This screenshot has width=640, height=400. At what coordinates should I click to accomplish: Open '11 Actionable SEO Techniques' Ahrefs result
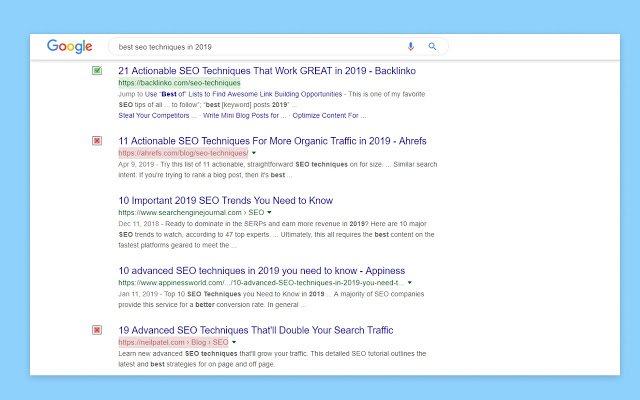(x=272, y=141)
